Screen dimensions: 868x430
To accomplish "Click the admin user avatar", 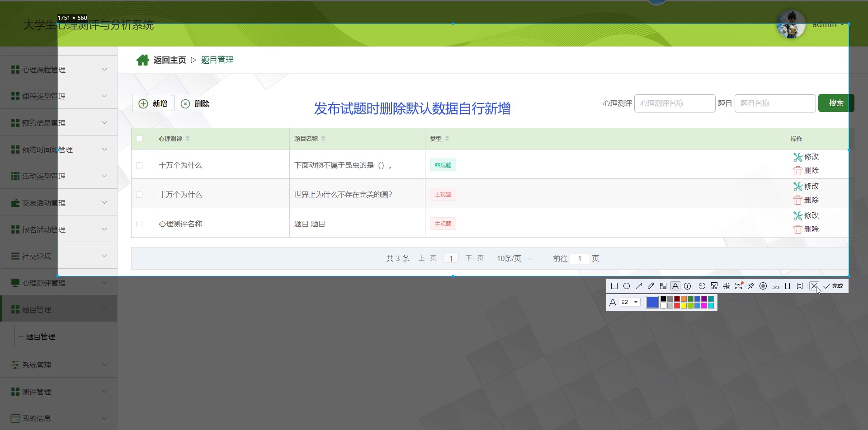I will 791,24.
